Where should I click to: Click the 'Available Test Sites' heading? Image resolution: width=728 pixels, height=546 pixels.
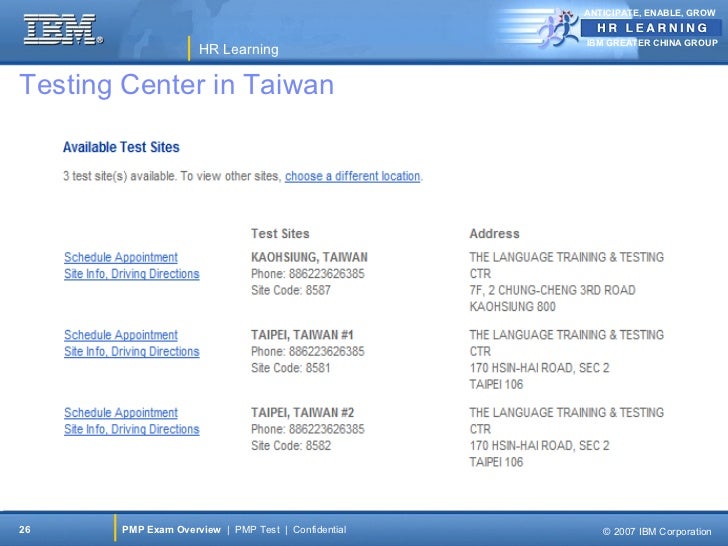coord(121,147)
